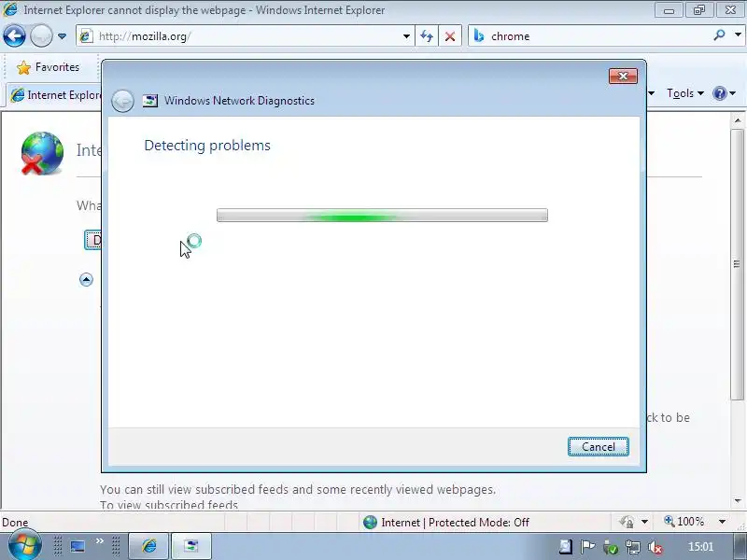Open the Tools menu
Screen dimensions: 747x560
coord(684,93)
